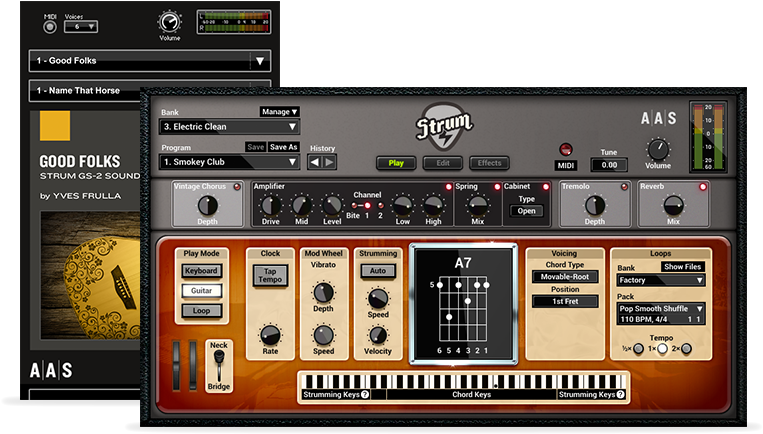763x434 pixels.
Task: Click the Vibrato Speed knob
Action: [x=323, y=335]
